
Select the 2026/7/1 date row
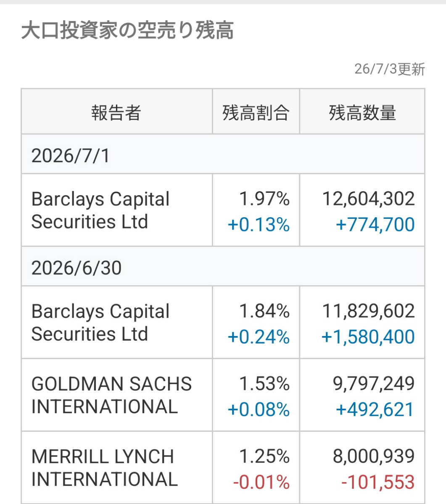[x=223, y=155]
